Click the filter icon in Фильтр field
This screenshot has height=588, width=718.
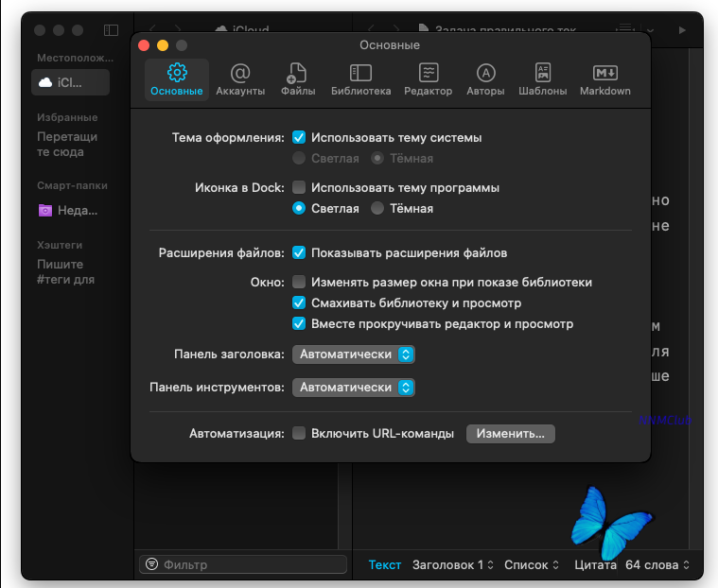(x=151, y=563)
